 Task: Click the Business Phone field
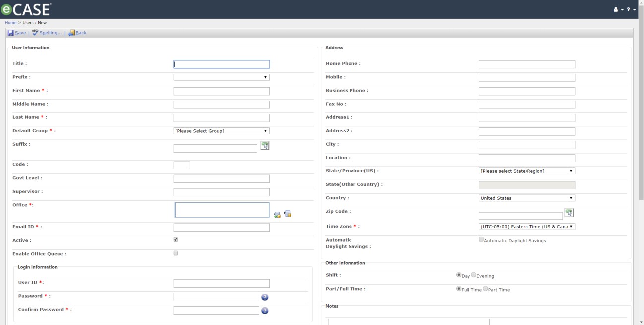(527, 91)
